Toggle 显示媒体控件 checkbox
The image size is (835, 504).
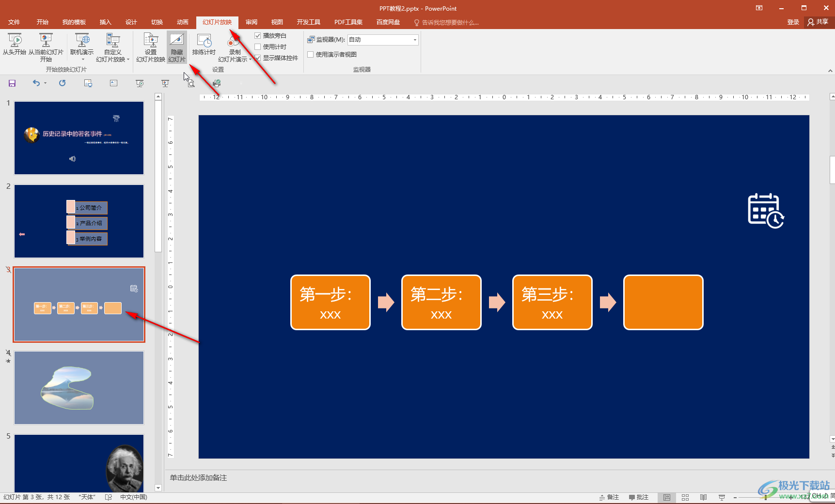pyautogui.click(x=258, y=58)
